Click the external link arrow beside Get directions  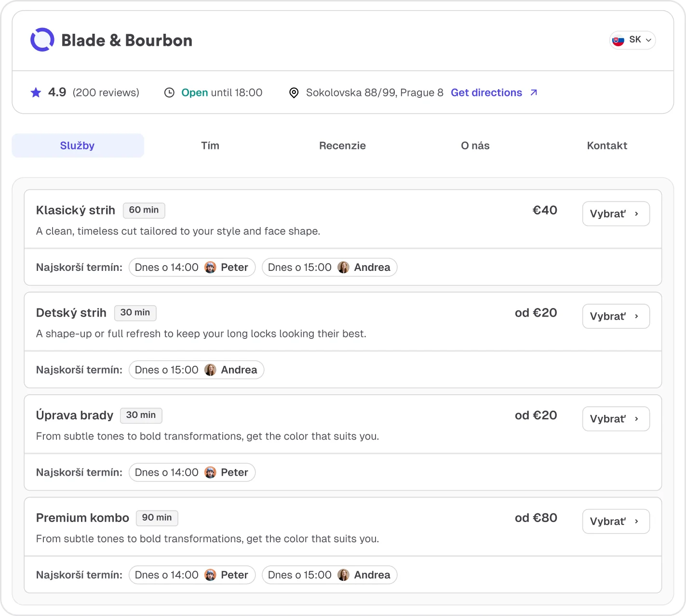[534, 92]
